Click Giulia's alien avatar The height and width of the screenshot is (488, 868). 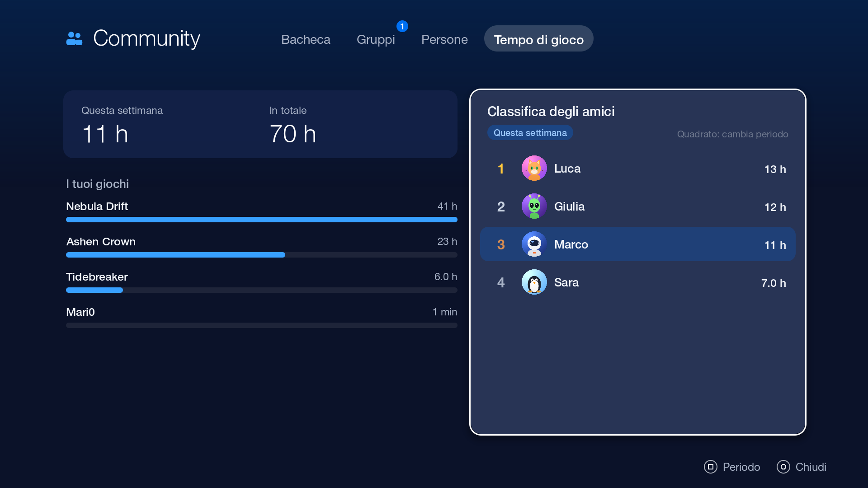[534, 206]
